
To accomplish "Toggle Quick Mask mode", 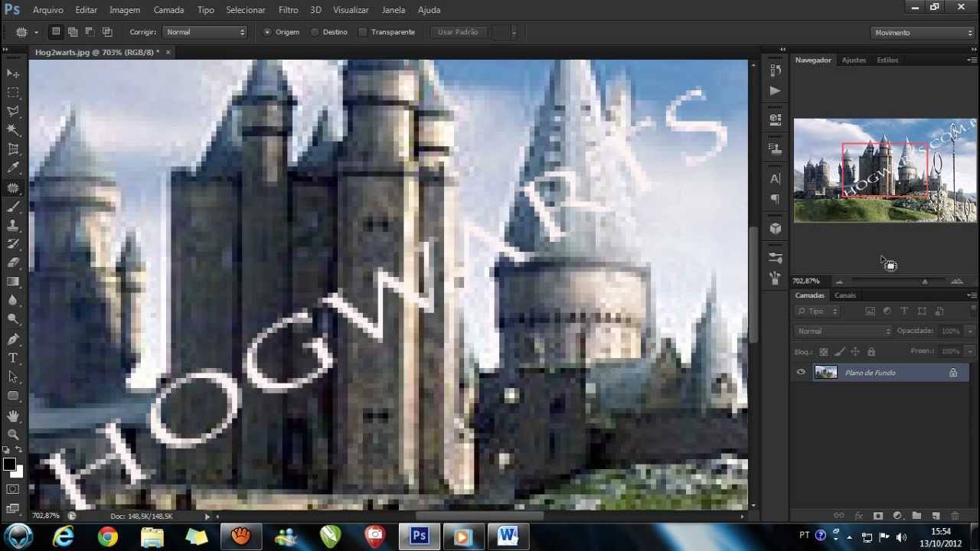I will [x=13, y=489].
